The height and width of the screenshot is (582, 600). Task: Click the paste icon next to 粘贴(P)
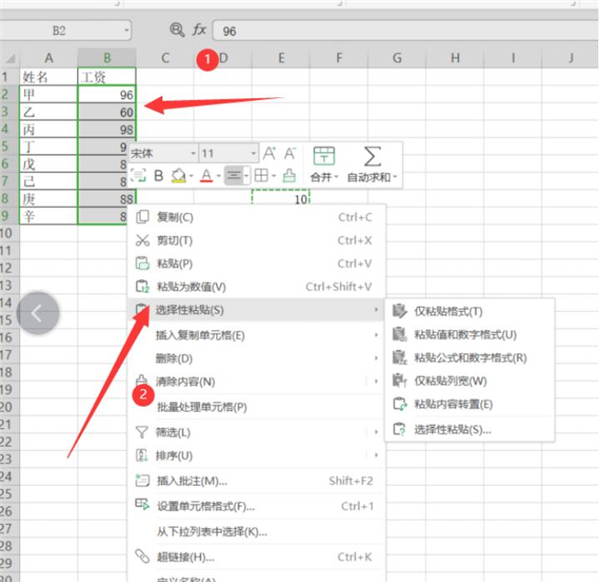click(142, 263)
